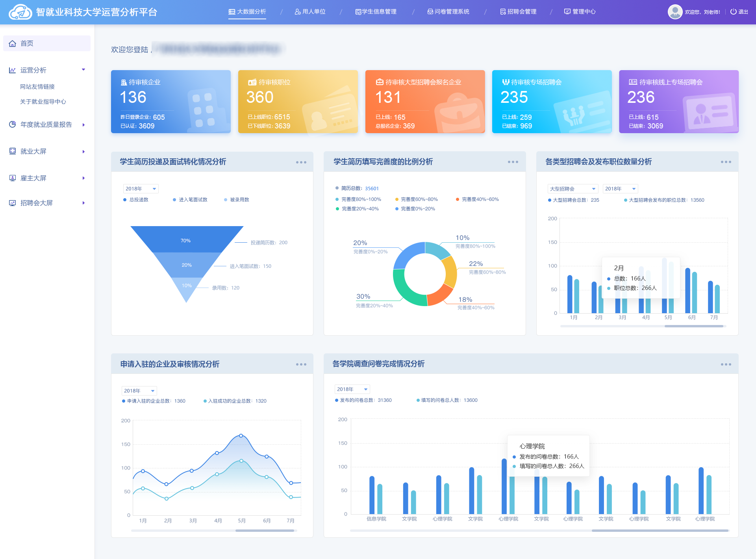Click the 各学院调查问卷 chart horizontal scroll slider
The width and height of the screenshot is (756, 559).
pyautogui.click(x=660, y=531)
